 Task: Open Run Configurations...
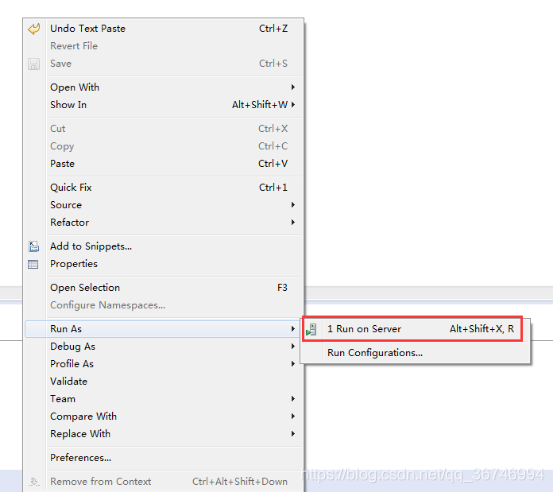pos(415,353)
